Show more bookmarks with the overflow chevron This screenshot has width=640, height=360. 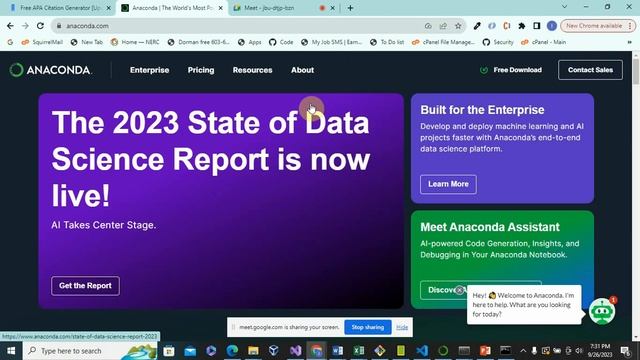(x=629, y=42)
